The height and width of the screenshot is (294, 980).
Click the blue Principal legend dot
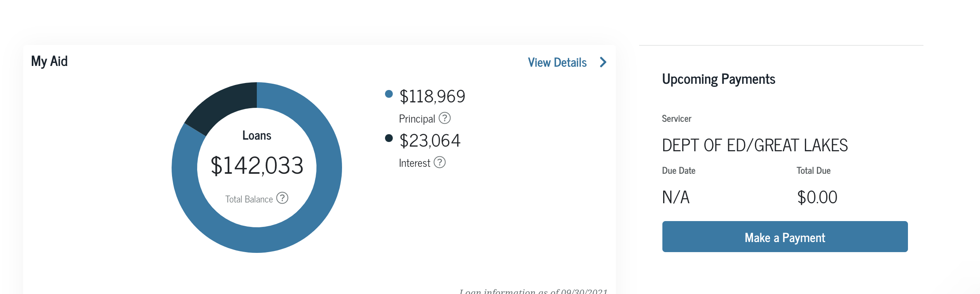click(x=389, y=94)
